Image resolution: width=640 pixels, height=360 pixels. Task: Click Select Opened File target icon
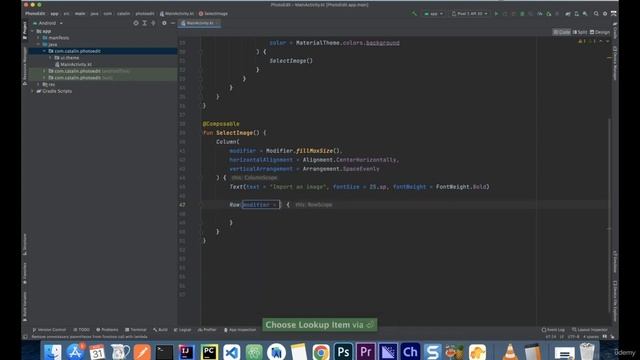136,23
